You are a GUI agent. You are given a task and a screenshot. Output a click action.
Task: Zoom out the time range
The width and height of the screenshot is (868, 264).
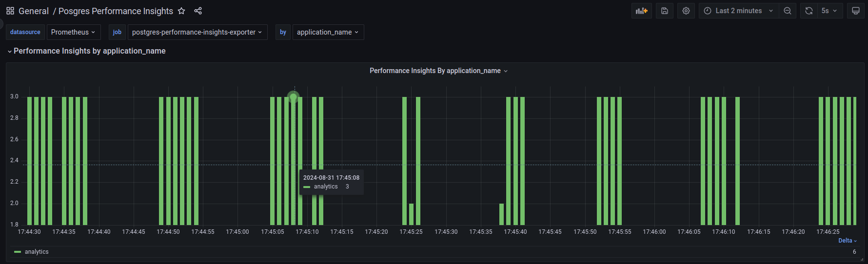(788, 11)
